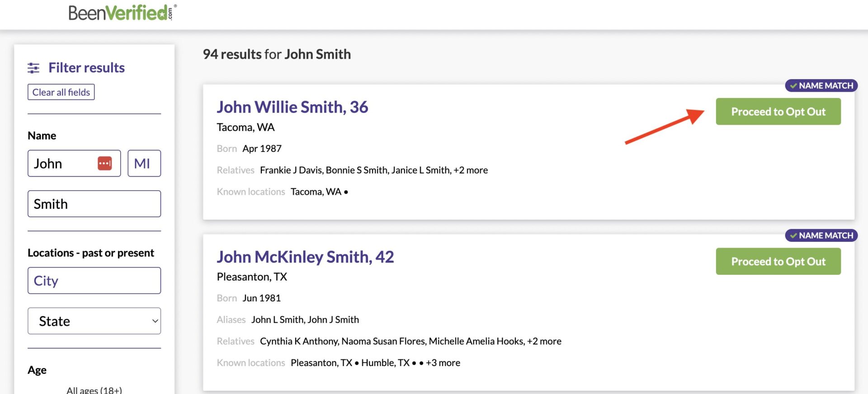868x394 pixels.
Task: Proceed to Opt Out for John Willie Smith
Action: click(x=778, y=112)
